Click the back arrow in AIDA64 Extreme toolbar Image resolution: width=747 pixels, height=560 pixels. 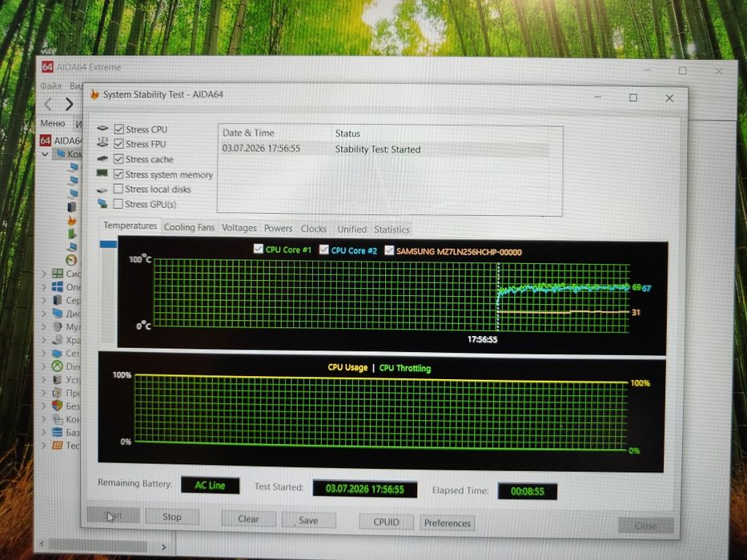[48, 104]
